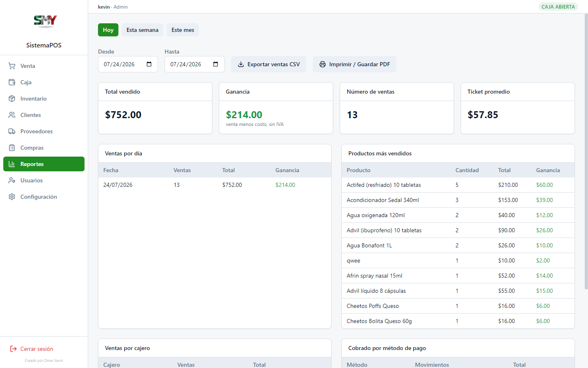Click the Ventas por cajero heading
Image resolution: width=588 pixels, height=368 pixels.
[127, 348]
